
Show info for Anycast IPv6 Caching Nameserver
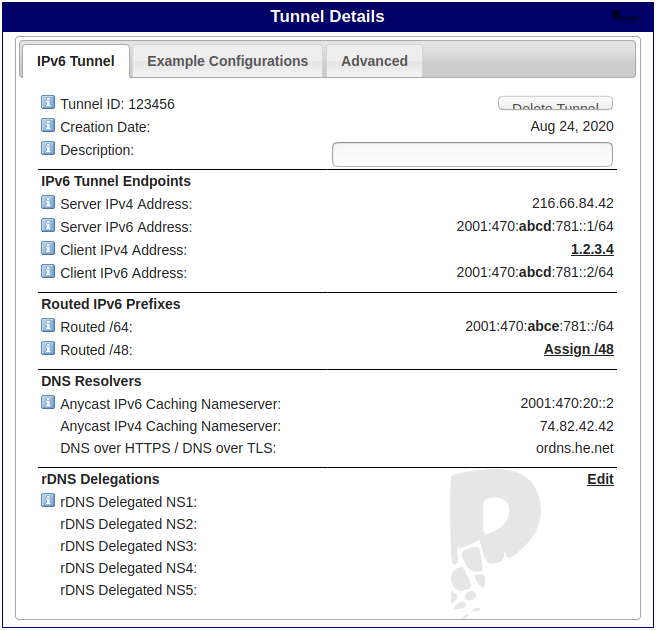pos(48,402)
